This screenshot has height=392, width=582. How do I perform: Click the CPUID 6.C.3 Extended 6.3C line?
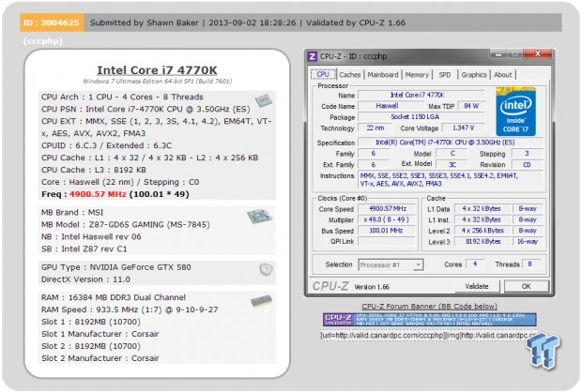106,145
